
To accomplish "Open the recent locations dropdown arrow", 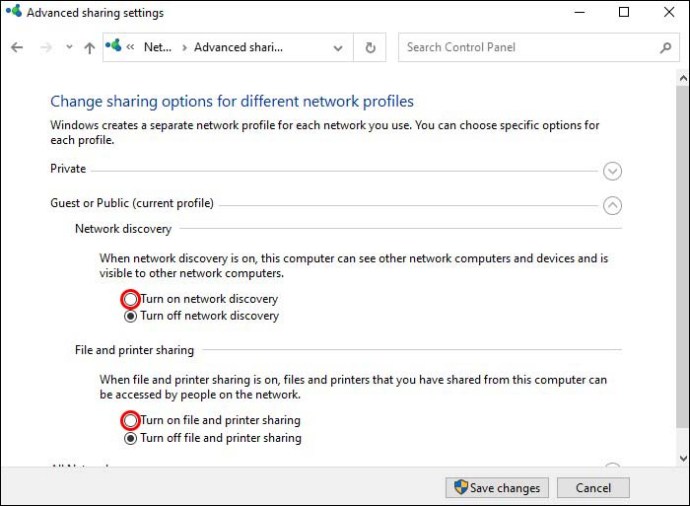I will pyautogui.click(x=69, y=48).
